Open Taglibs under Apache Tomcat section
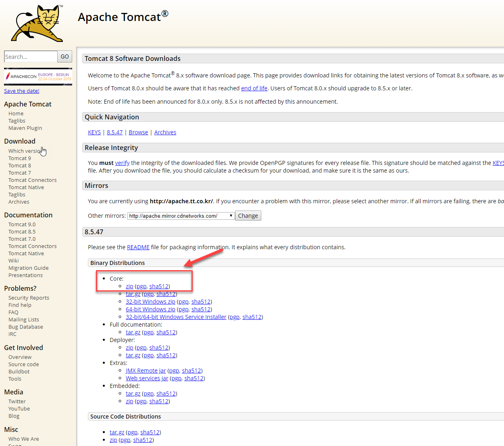This screenshot has width=504, height=446. (x=17, y=121)
